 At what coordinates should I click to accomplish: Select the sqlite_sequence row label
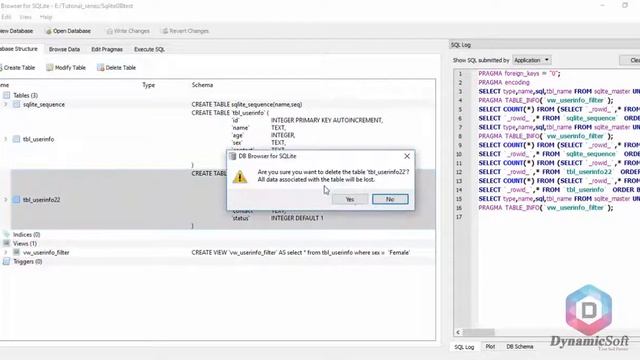tap(44, 104)
